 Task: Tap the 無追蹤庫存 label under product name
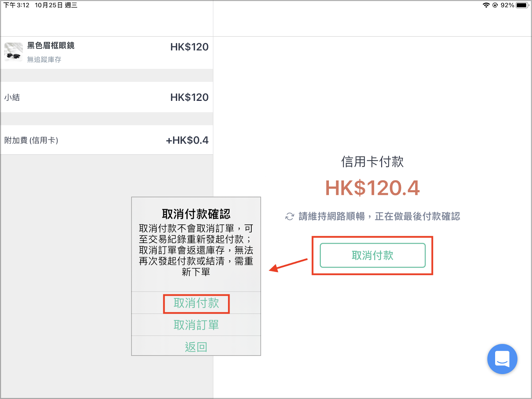[x=44, y=60]
